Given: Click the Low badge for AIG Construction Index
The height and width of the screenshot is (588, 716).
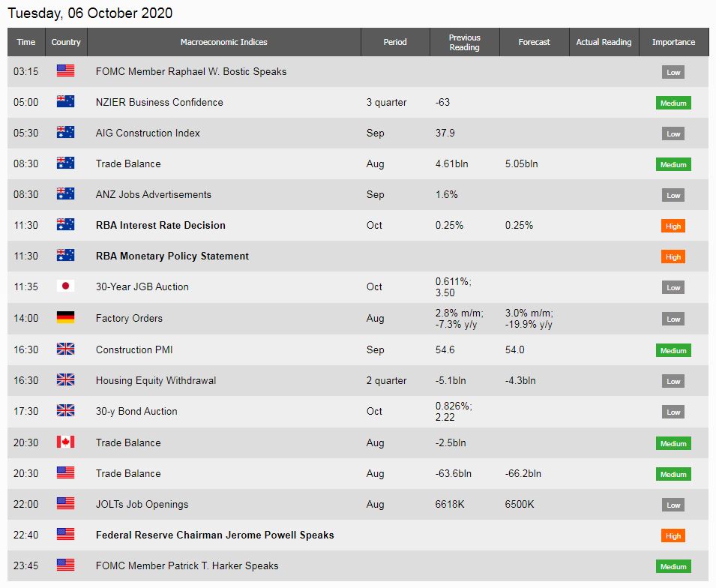Looking at the screenshot, I should coord(673,133).
